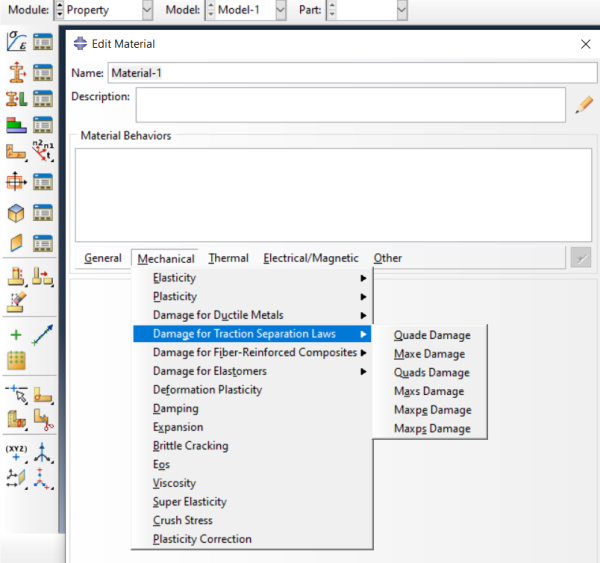
Task: Click the material Name input field
Action: click(350, 73)
